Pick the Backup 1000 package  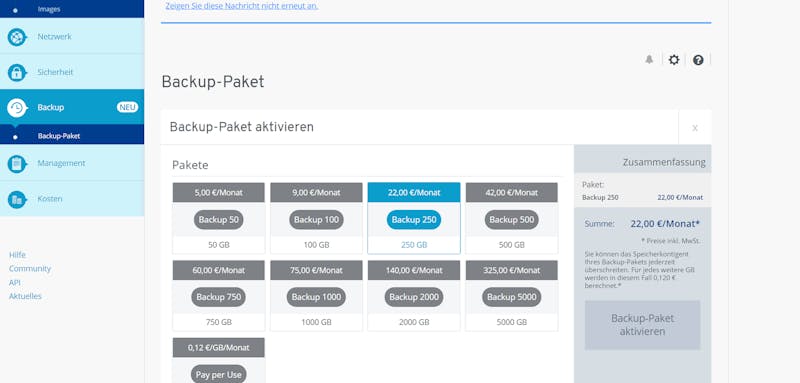pyautogui.click(x=316, y=297)
